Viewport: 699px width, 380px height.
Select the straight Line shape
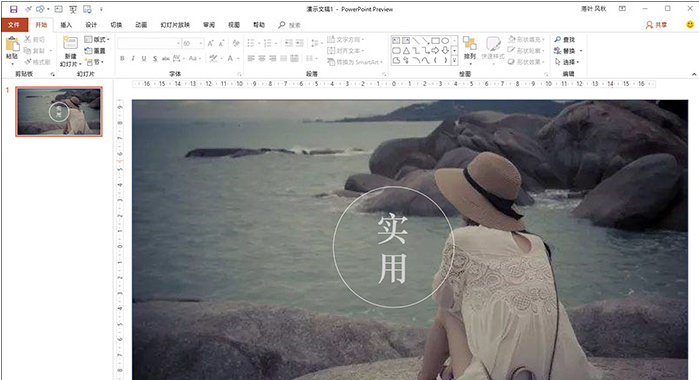pyautogui.click(x=416, y=41)
